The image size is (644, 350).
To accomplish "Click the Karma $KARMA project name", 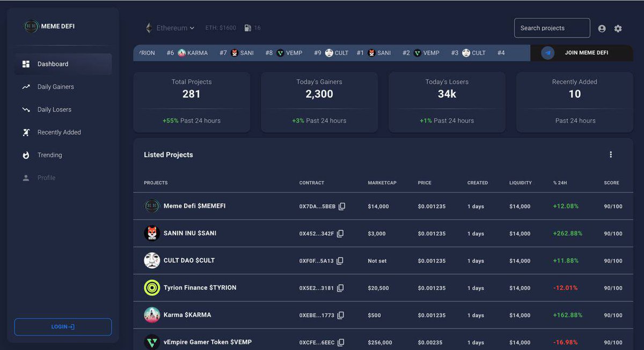I will [187, 315].
